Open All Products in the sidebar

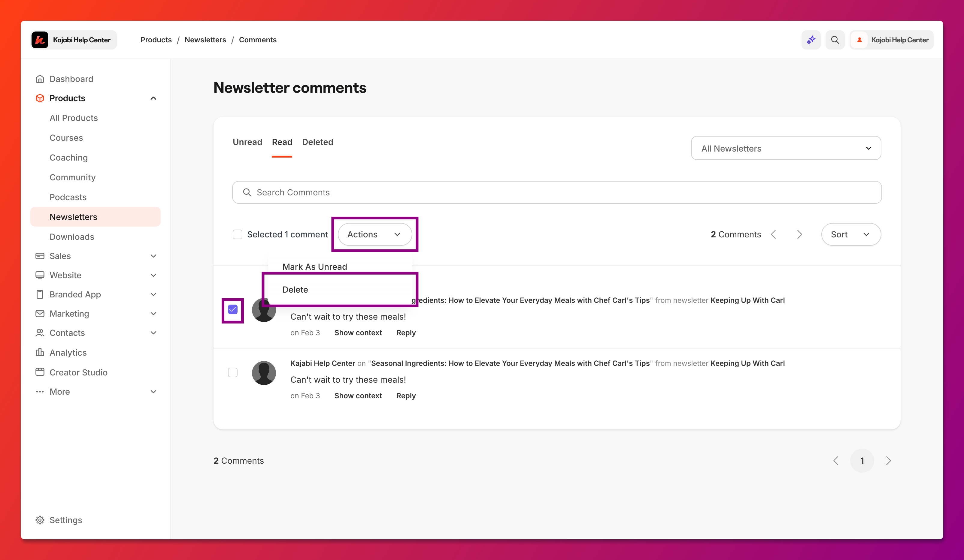click(x=74, y=118)
